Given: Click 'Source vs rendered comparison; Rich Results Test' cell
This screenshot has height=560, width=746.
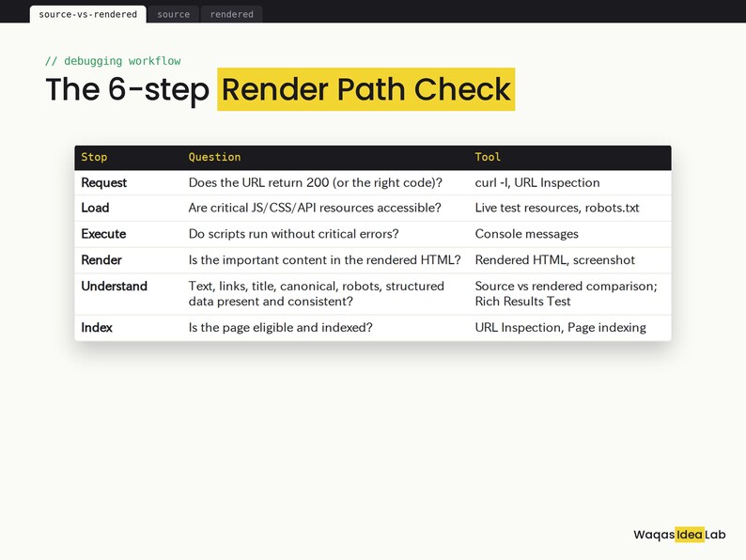Looking at the screenshot, I should coord(567,294).
